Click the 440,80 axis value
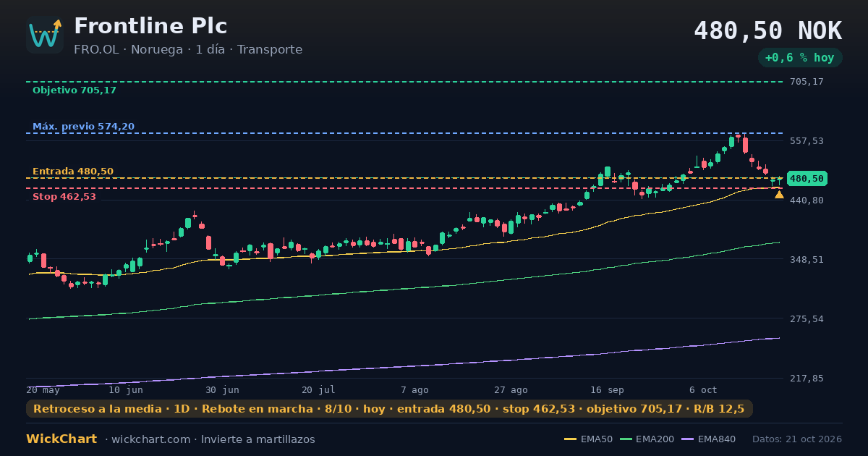Viewport: 868px width, 456px height. (807, 200)
